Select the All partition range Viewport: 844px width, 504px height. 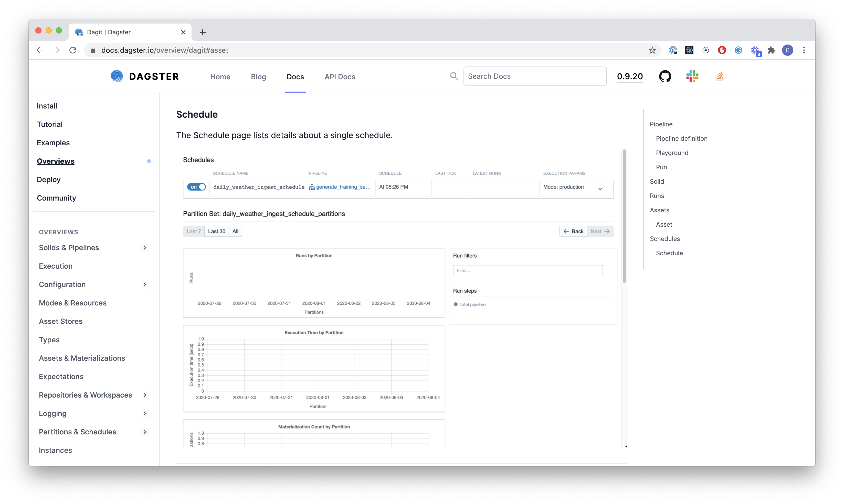[x=235, y=231]
